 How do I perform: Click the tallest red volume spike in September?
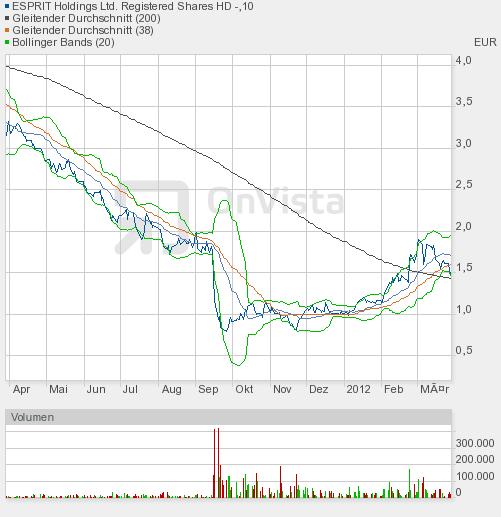tap(218, 463)
